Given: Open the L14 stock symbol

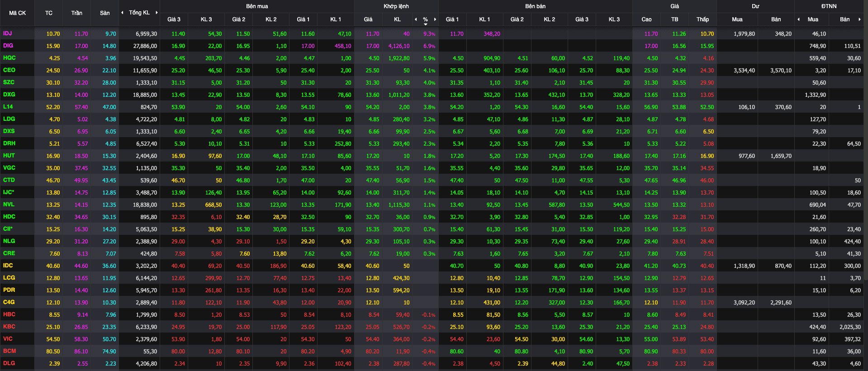Looking at the screenshot, I should pyautogui.click(x=8, y=107).
